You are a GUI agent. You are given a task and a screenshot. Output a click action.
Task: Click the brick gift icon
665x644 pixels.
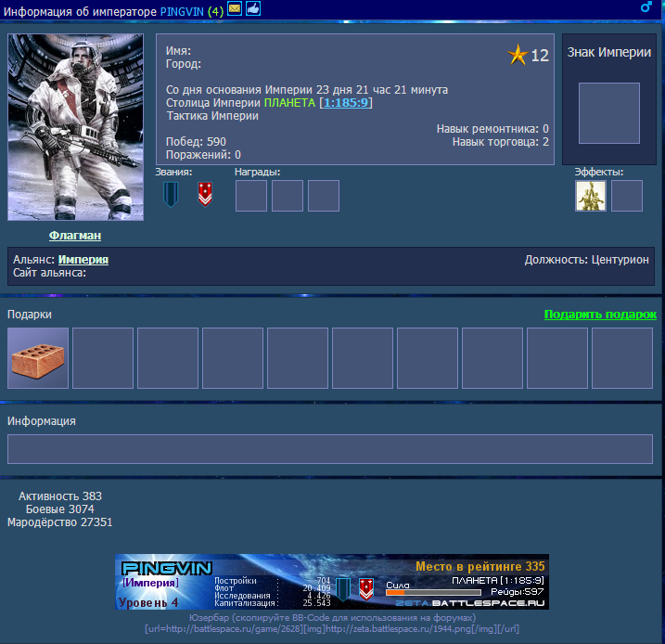point(38,358)
